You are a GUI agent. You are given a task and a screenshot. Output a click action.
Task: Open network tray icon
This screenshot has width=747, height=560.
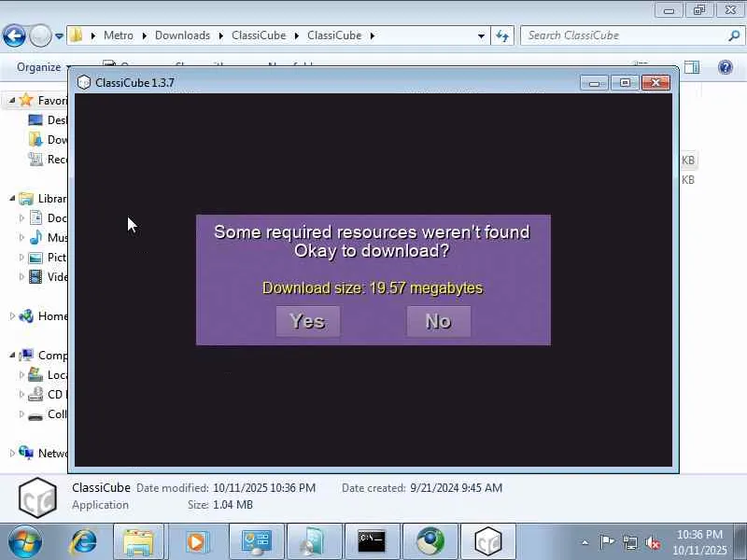coord(629,542)
